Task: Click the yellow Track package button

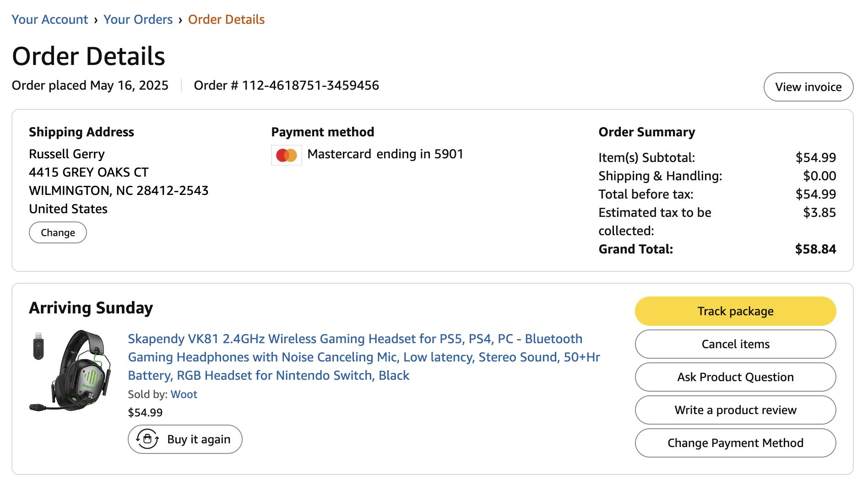Action: [735, 311]
